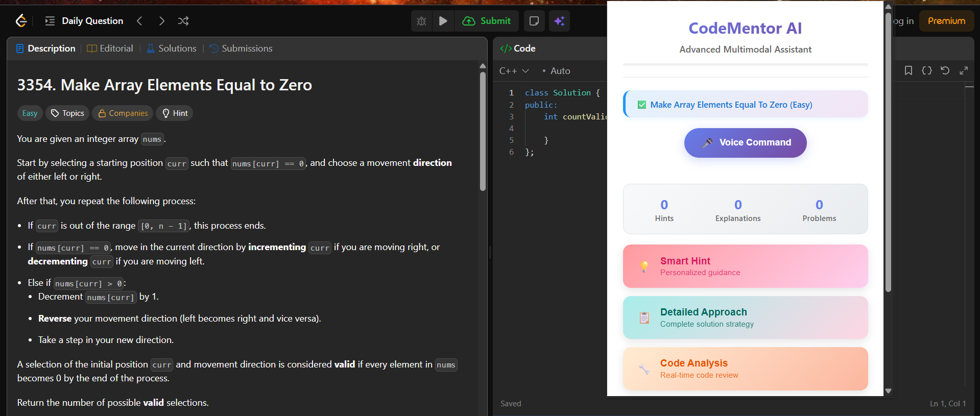This screenshot has width=980, height=416.
Task: Expand the Companies tag
Action: tap(123, 113)
